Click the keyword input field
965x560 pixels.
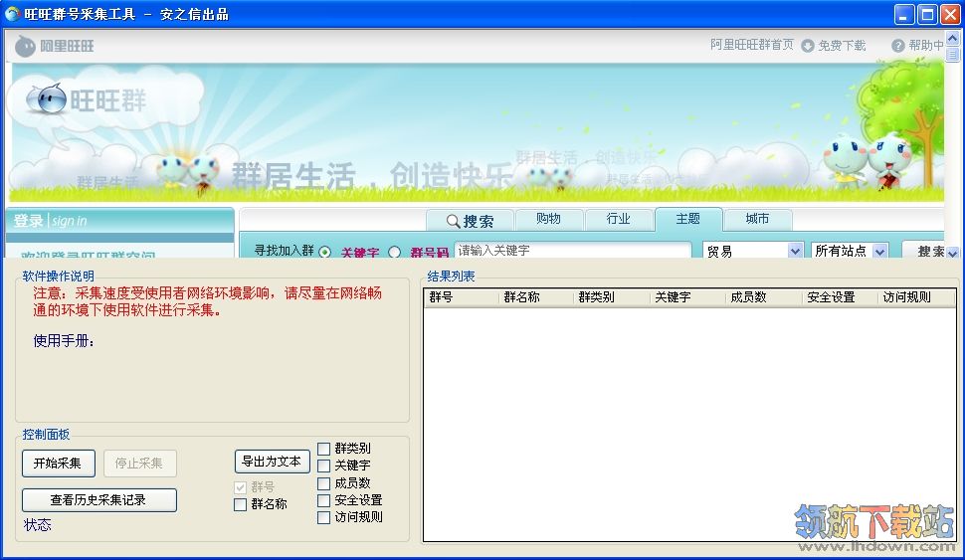tap(572, 251)
